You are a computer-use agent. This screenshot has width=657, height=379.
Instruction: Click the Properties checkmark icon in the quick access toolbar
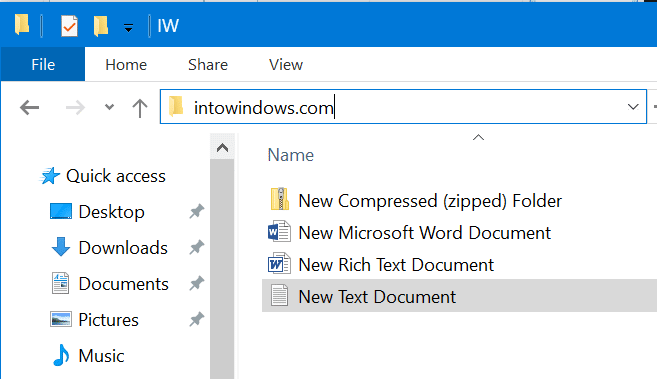(x=69, y=26)
